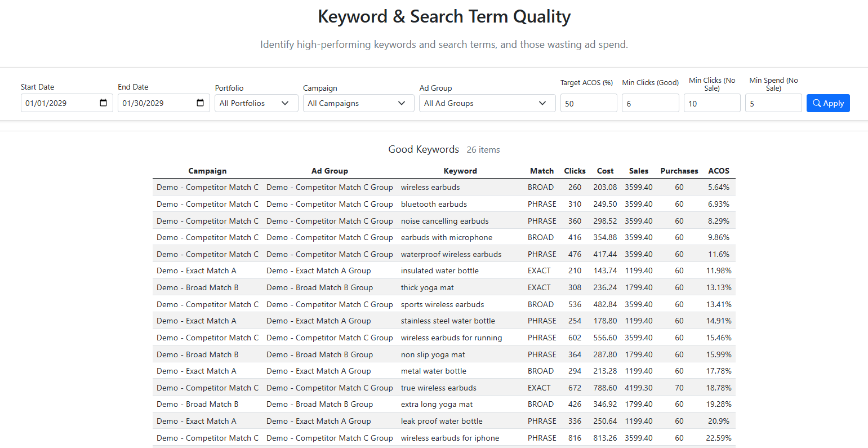Expand the All Campaigns dropdown
Viewport: 868px width, 448px height.
pyautogui.click(x=358, y=103)
